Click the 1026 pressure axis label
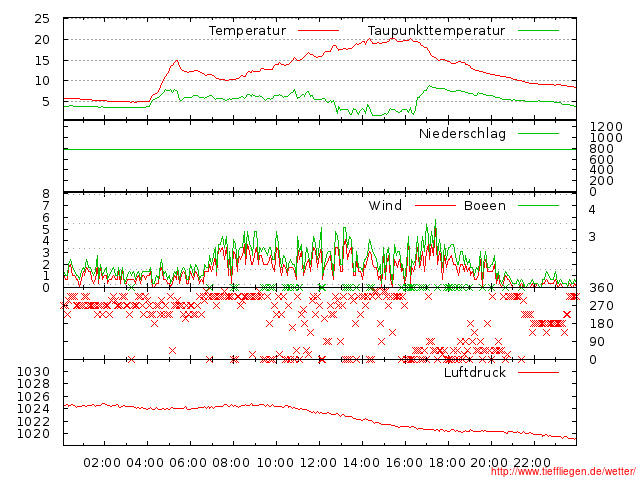This screenshot has width=640, height=480. [x=33, y=396]
